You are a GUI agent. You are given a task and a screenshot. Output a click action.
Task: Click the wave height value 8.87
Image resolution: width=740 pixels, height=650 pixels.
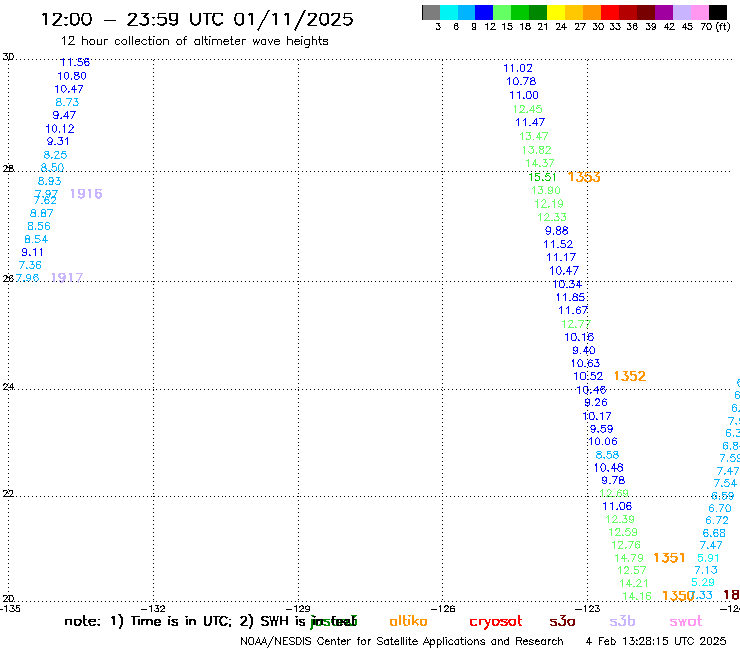pos(42,213)
